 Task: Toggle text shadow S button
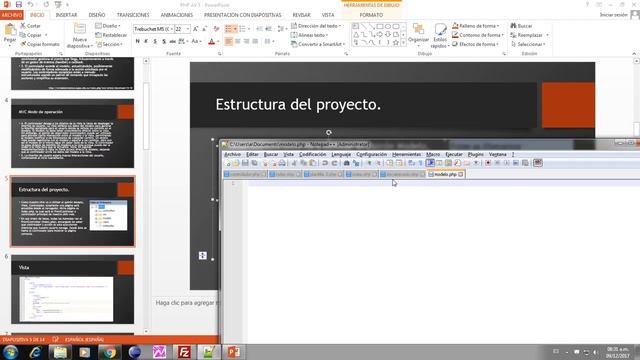pyautogui.click(x=164, y=41)
